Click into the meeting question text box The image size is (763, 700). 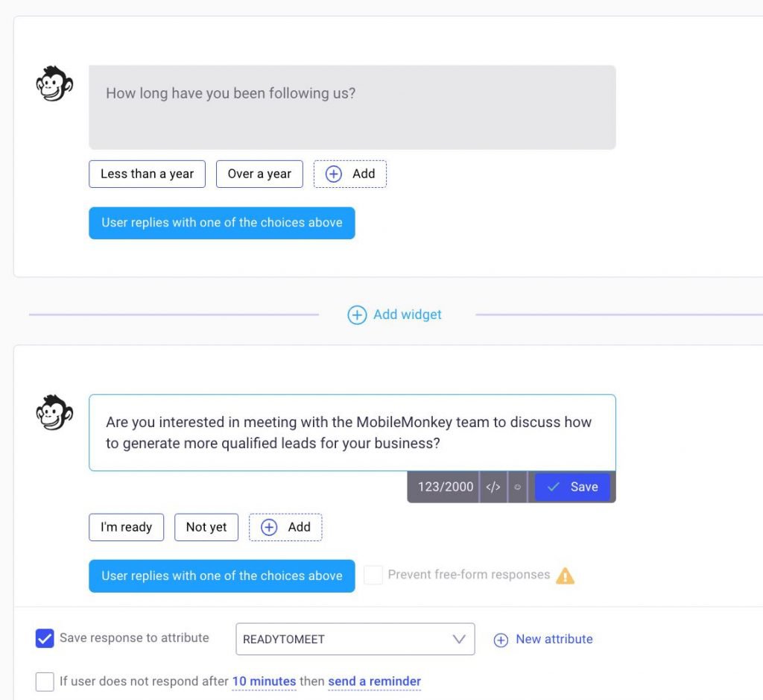[352, 433]
